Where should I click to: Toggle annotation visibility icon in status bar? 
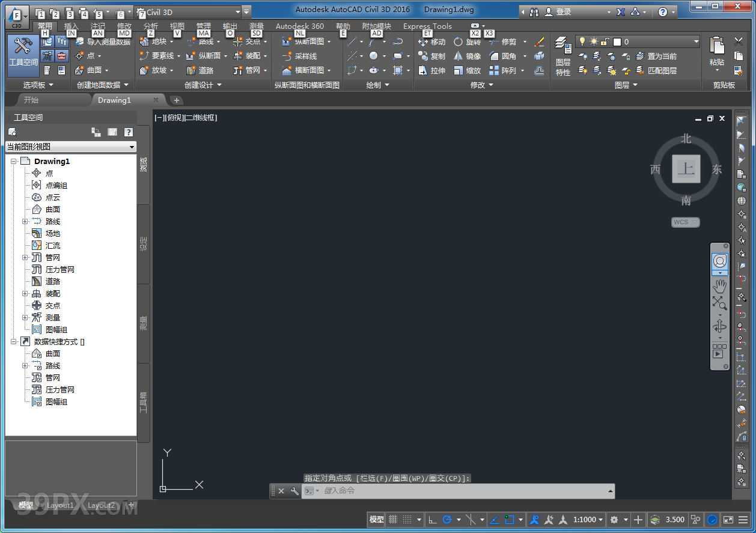[534, 519]
